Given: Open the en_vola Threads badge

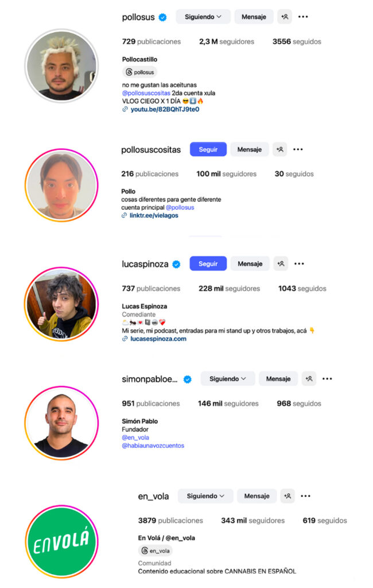Looking at the screenshot, I should (x=155, y=551).
